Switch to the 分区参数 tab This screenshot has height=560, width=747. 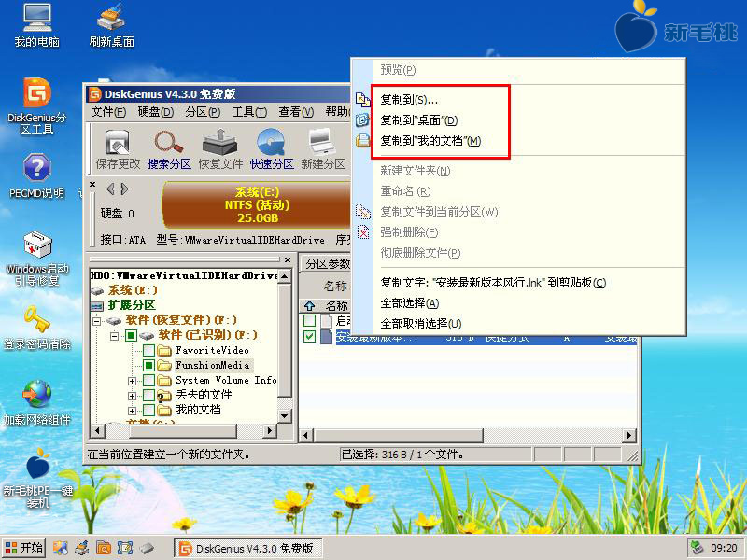(x=327, y=263)
